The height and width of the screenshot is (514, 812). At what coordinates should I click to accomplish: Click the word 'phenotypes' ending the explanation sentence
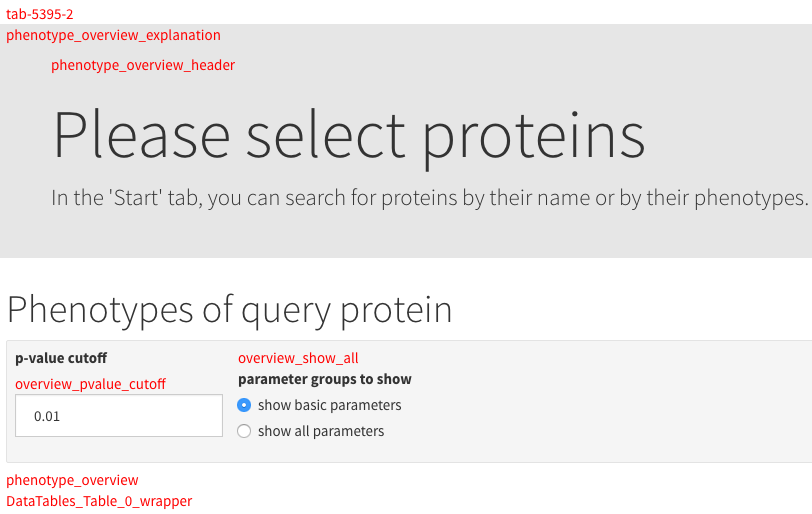pos(749,197)
